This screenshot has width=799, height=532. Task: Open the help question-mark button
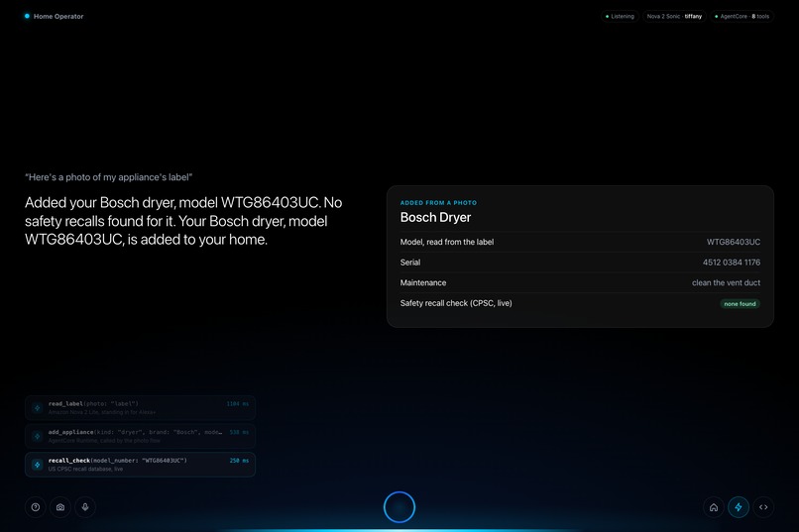[x=35, y=507]
